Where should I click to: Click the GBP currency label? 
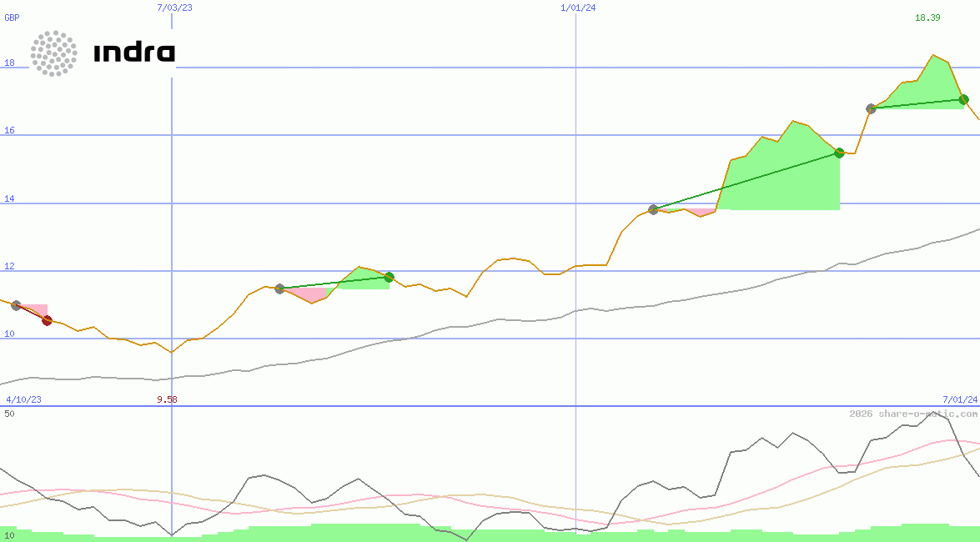13,18
